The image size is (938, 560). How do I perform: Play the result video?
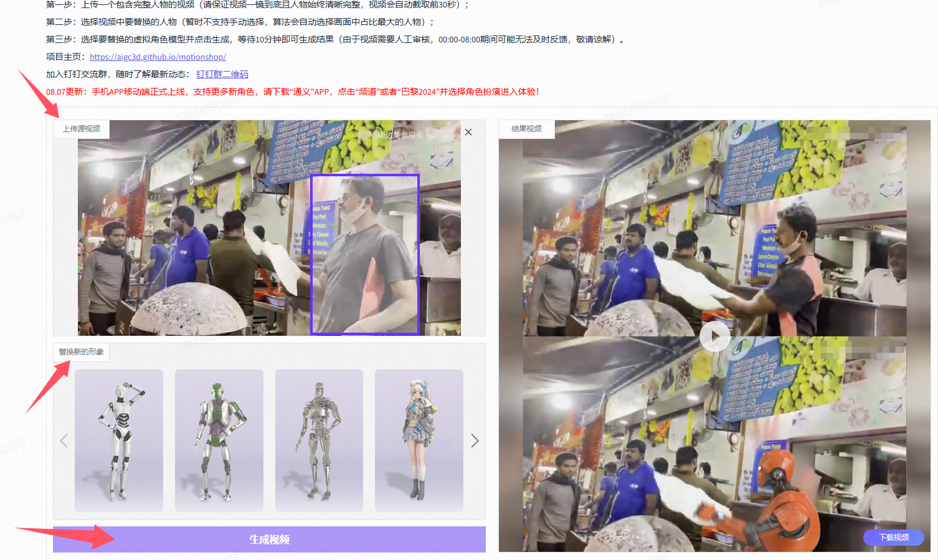(x=714, y=336)
